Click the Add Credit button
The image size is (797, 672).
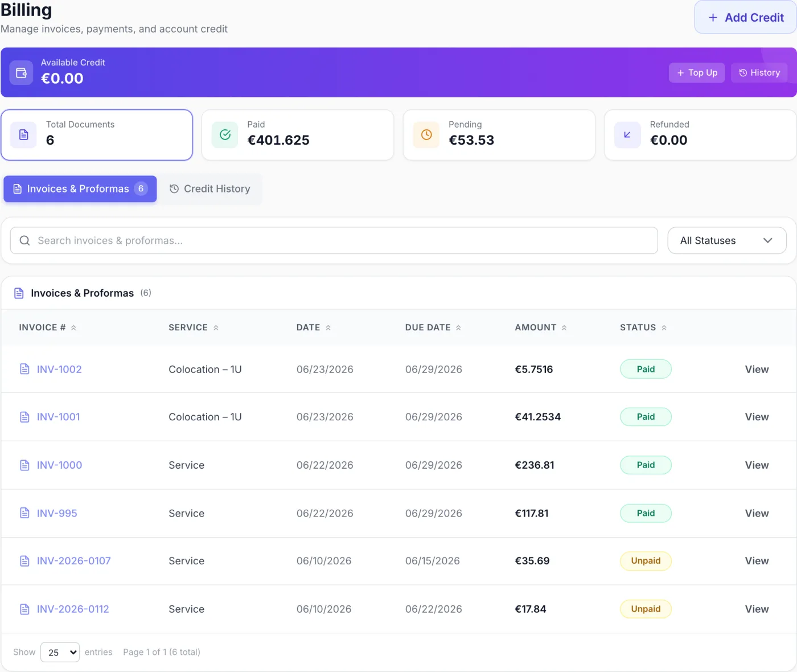[x=745, y=18]
